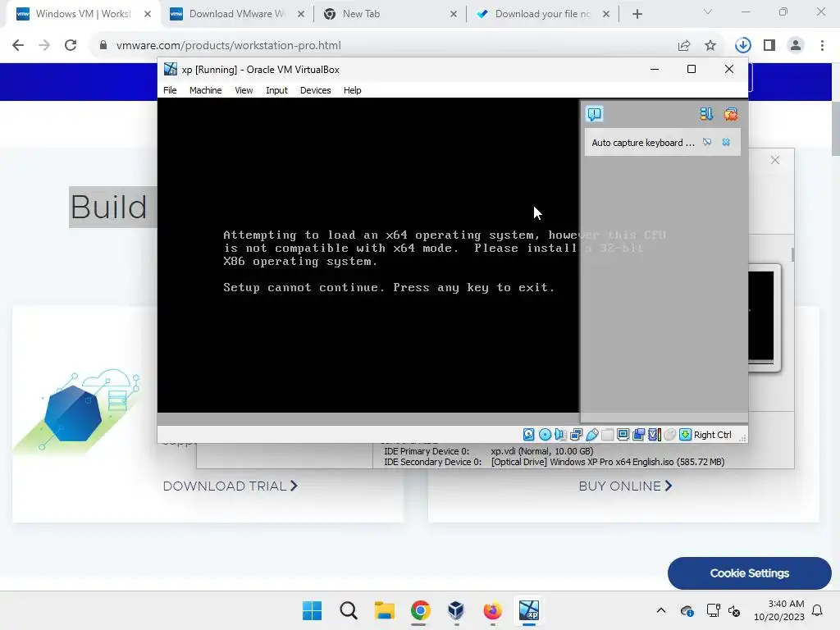Dismiss all notifications with the red X icon
Viewport: 840px width, 630px height.
(731, 113)
